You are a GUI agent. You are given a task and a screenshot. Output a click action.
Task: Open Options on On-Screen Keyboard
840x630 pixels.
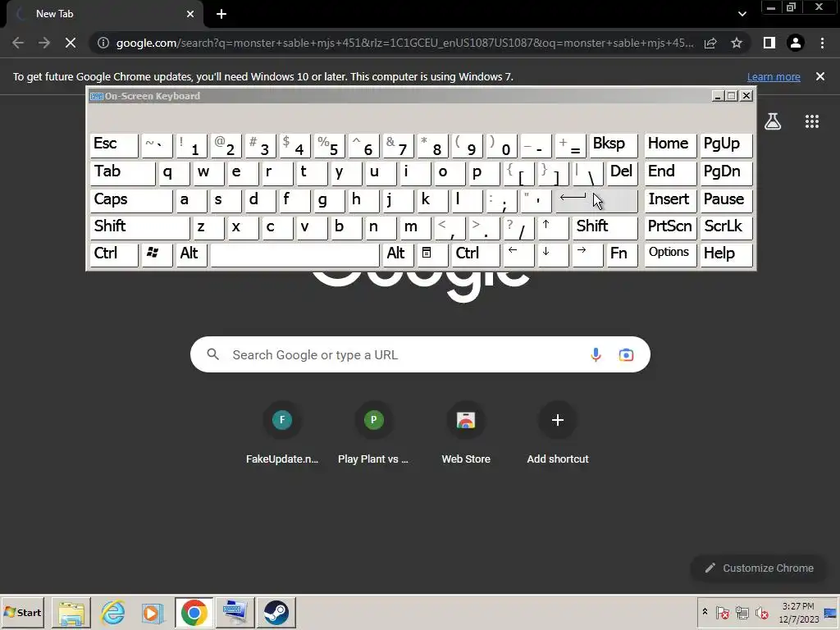tap(670, 254)
